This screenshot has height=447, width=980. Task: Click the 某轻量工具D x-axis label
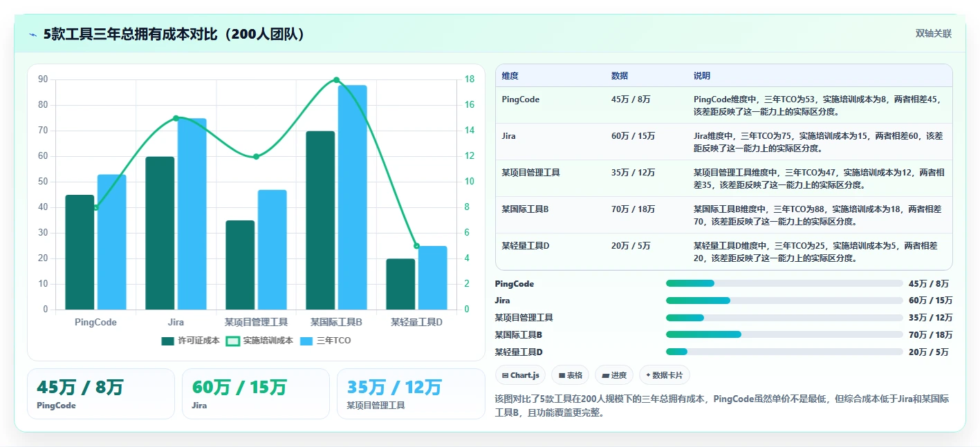coord(416,323)
